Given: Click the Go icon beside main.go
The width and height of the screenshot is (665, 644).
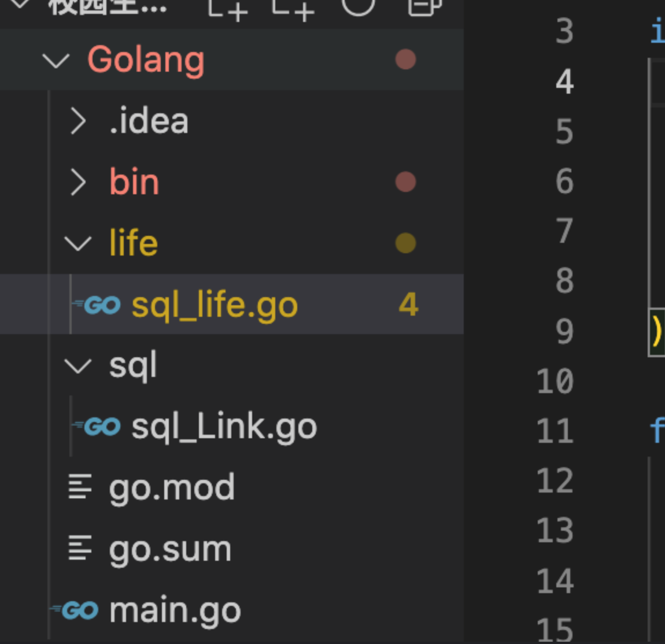Looking at the screenshot, I should click(76, 610).
